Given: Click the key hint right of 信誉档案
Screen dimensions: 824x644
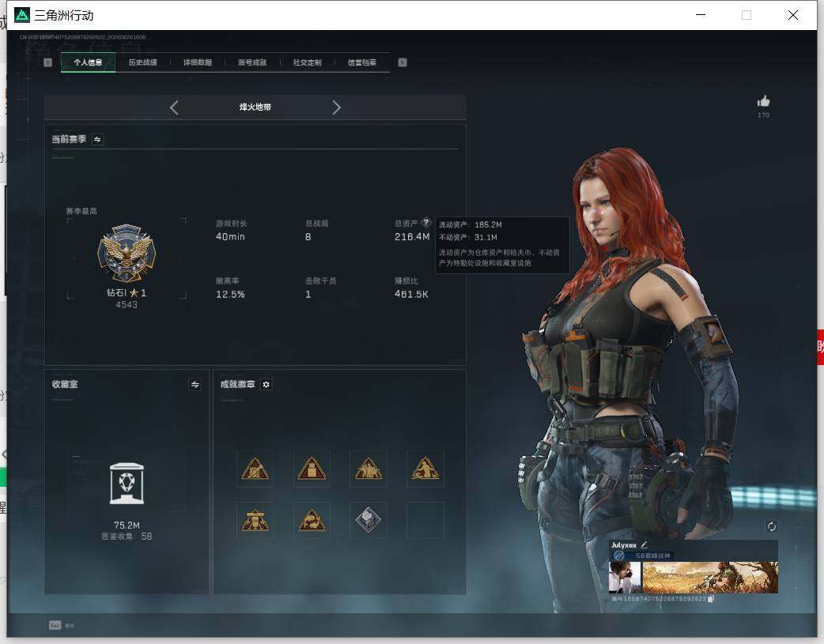Looking at the screenshot, I should [403, 62].
